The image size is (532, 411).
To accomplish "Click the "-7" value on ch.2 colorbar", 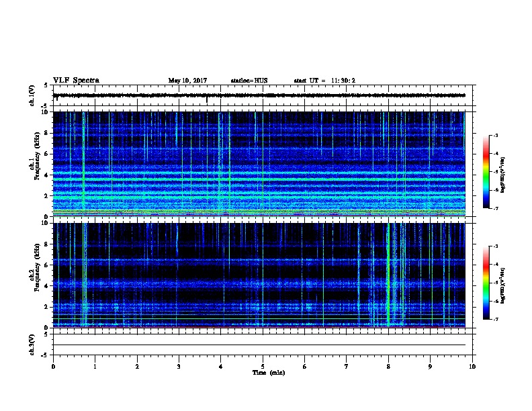I will pos(496,320).
